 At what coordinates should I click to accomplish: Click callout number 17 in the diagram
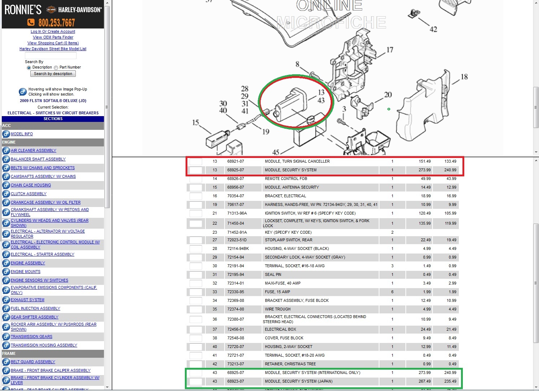390,50
